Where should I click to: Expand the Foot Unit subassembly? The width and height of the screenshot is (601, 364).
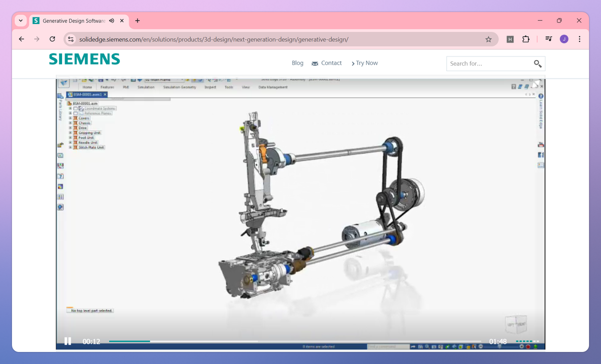click(x=70, y=138)
